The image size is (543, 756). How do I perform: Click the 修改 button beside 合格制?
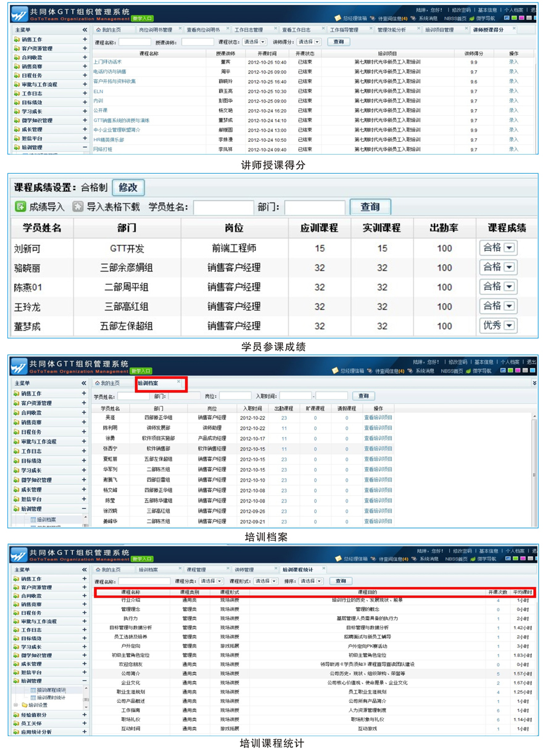pos(128,187)
